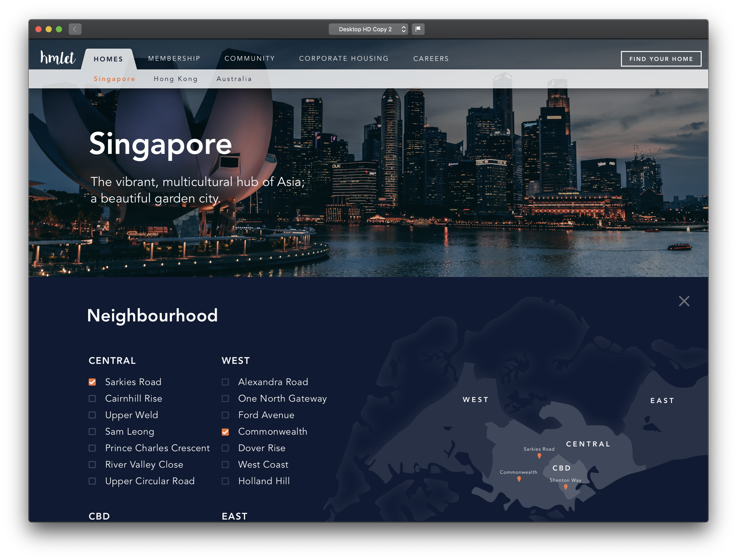Image resolution: width=737 pixels, height=560 pixels.
Task: Click the Commonwealth map pin
Action: 519,479
